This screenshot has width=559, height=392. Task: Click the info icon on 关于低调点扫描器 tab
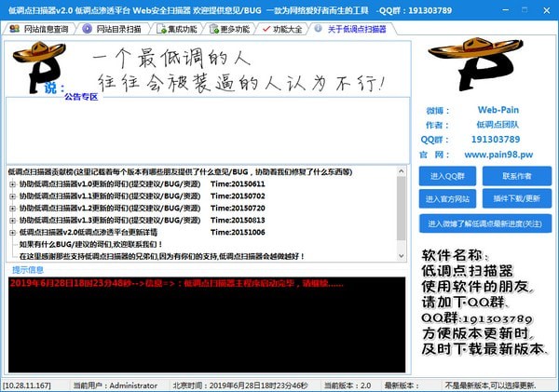coord(318,29)
